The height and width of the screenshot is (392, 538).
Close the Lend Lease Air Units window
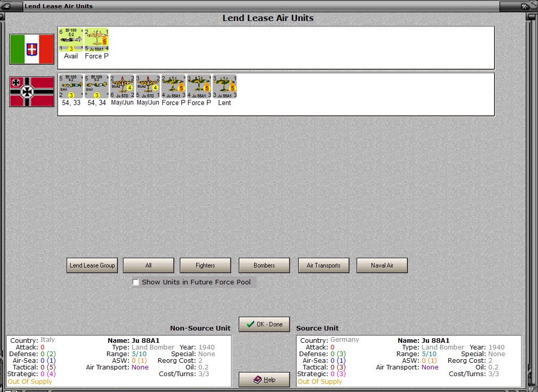click(524, 6)
